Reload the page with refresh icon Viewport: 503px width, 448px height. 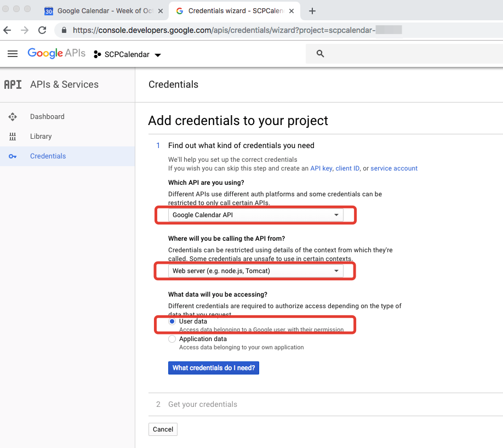(42, 30)
